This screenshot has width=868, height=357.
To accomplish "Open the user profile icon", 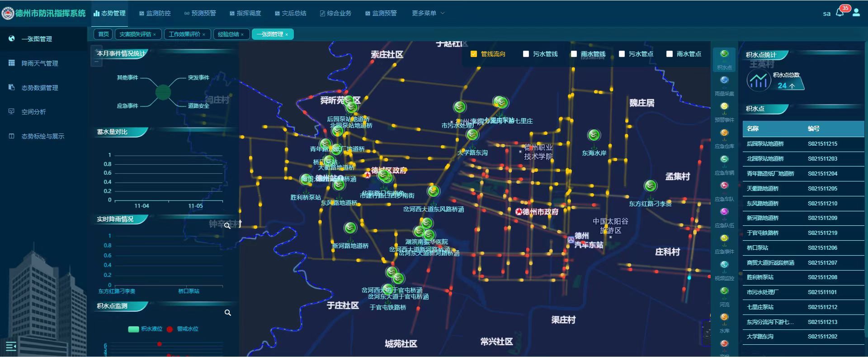I will (x=856, y=13).
